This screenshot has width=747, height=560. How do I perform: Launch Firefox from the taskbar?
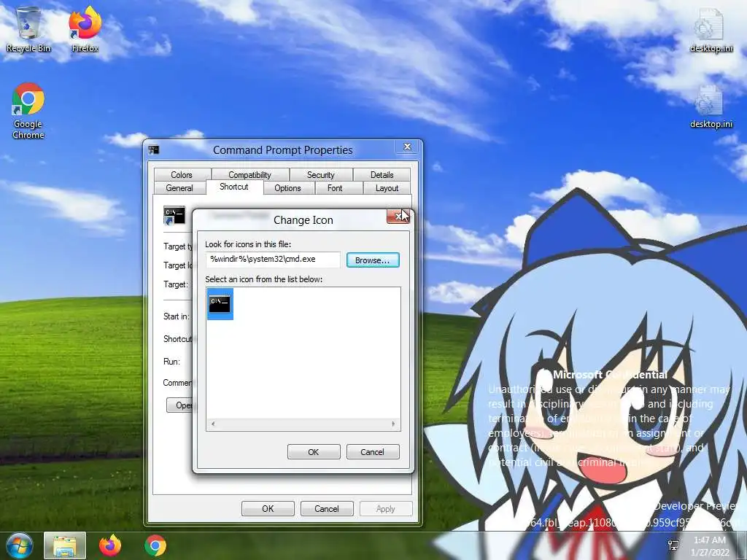point(110,545)
